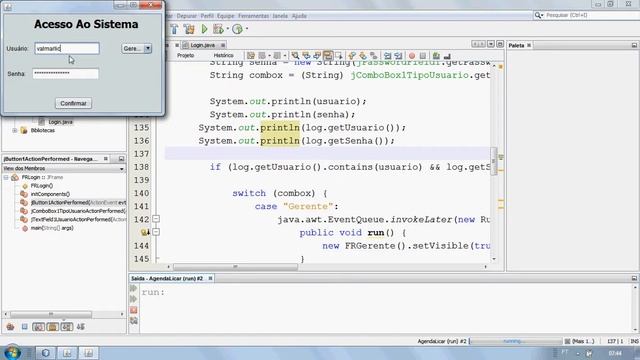Click the Find Previous Occurrence icon
This screenshot has width=640, height=360.
pyautogui.click(x=306, y=56)
